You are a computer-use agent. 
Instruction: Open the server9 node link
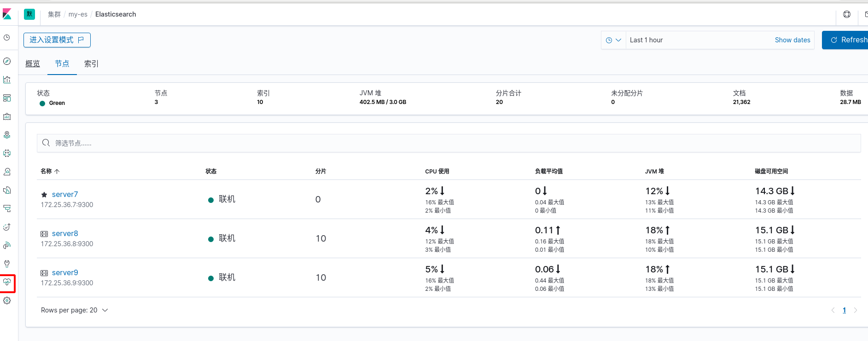point(65,273)
